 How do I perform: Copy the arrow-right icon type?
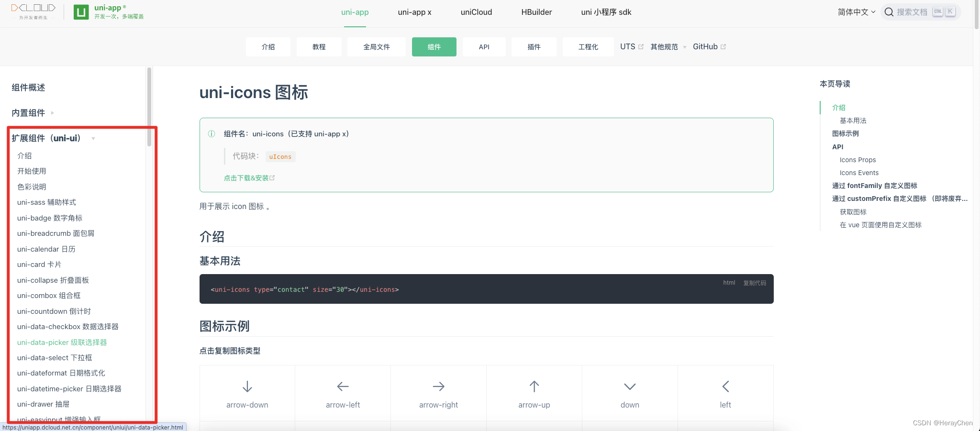pos(438,394)
